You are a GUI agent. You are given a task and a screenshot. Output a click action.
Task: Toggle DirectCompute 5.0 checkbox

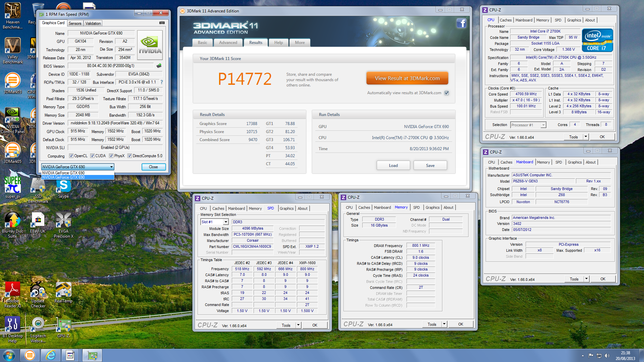(x=129, y=156)
